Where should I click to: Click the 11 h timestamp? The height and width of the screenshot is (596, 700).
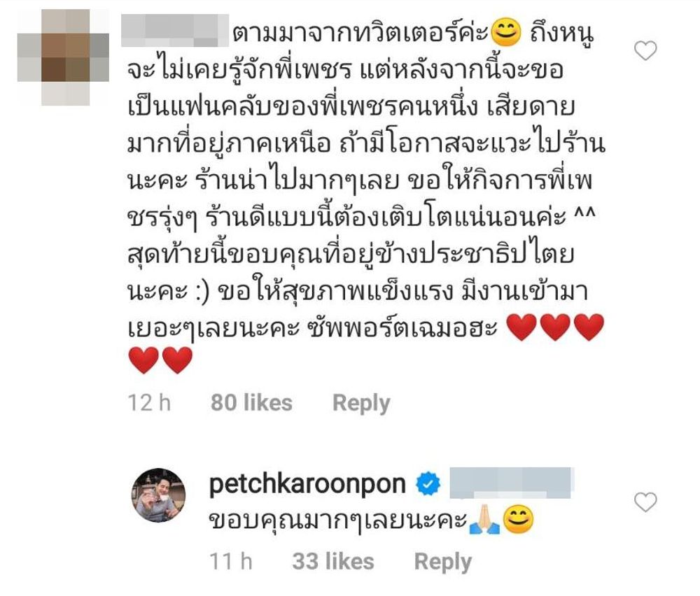coord(231,561)
